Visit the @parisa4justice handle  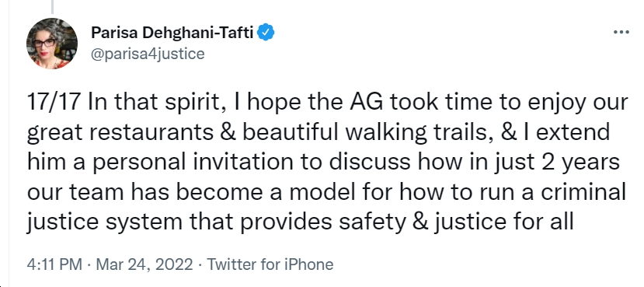pyautogui.click(x=148, y=54)
